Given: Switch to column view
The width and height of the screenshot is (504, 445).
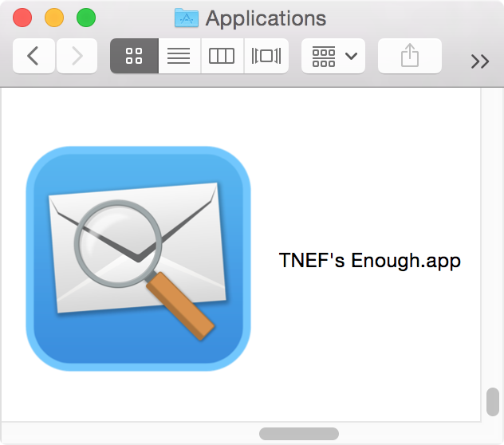Looking at the screenshot, I should coord(222,56).
